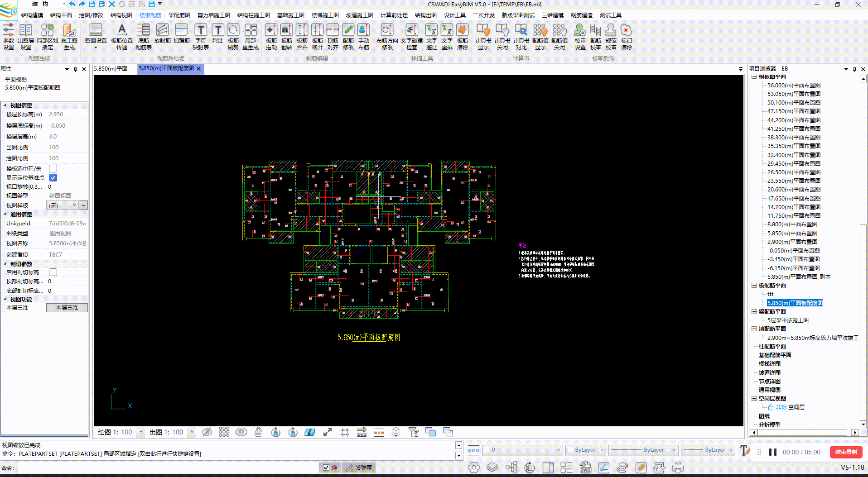
Task: Click 顶筋对齐 align tool
Action: pos(333,37)
